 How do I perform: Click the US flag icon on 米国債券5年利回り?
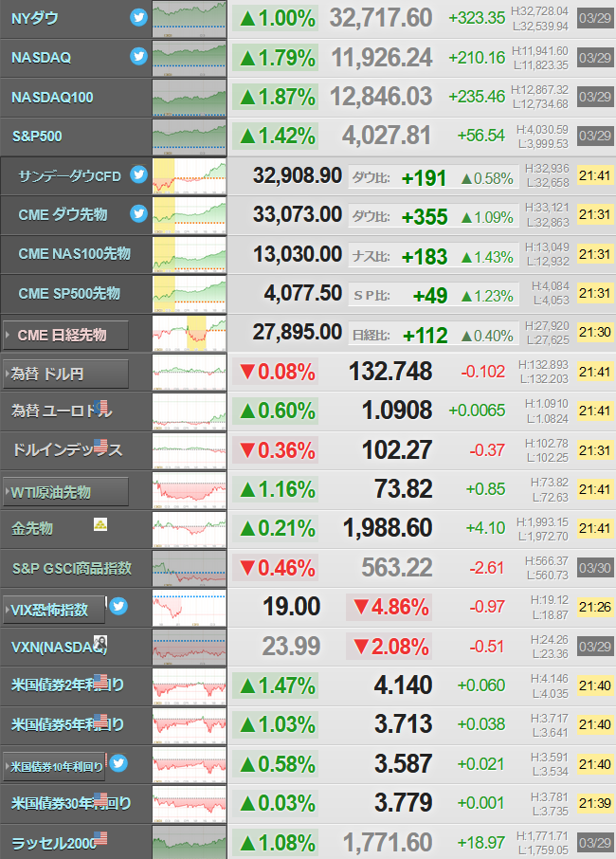pyautogui.click(x=100, y=721)
